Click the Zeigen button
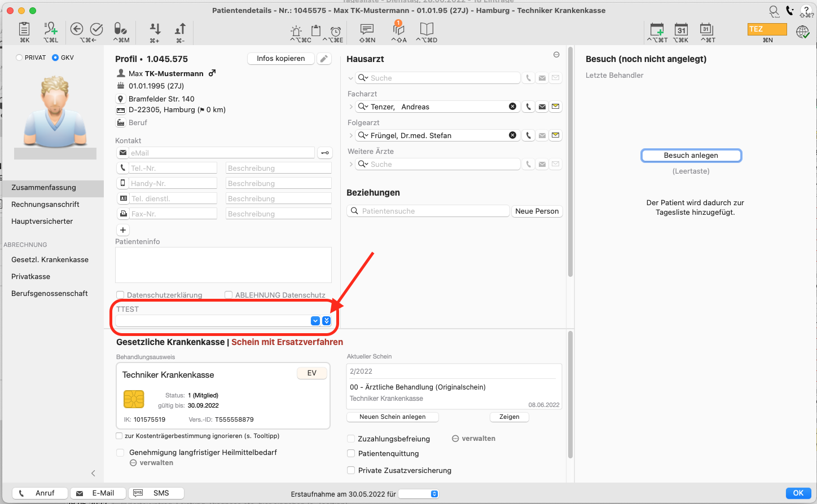This screenshot has height=504, width=817. coord(509,417)
